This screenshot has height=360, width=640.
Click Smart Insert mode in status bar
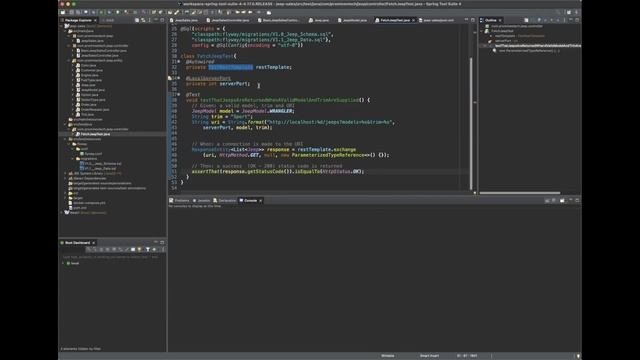[x=429, y=356]
